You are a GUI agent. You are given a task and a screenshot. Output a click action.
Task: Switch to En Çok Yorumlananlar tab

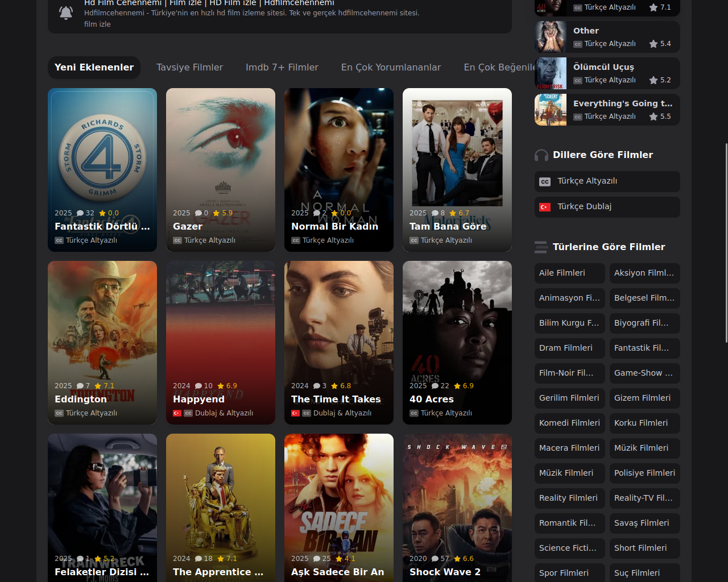(x=391, y=68)
